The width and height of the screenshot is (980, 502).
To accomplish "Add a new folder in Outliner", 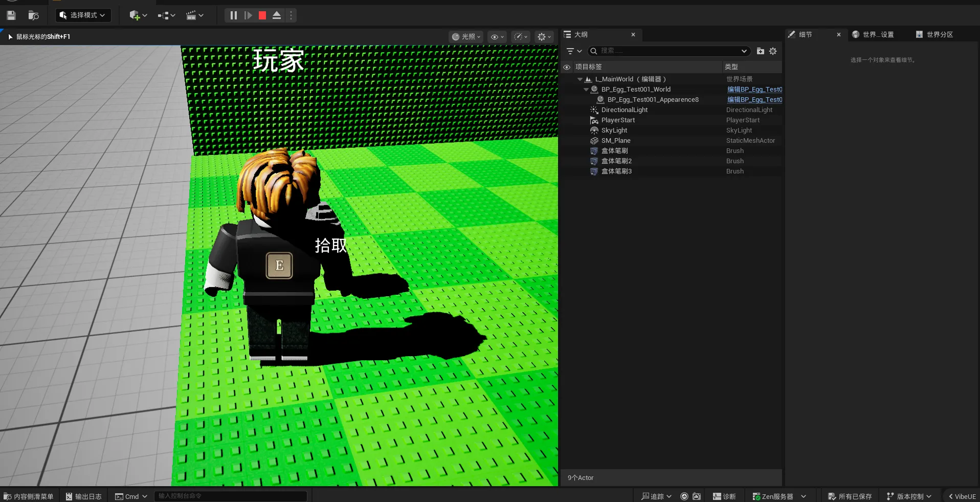I will point(761,51).
